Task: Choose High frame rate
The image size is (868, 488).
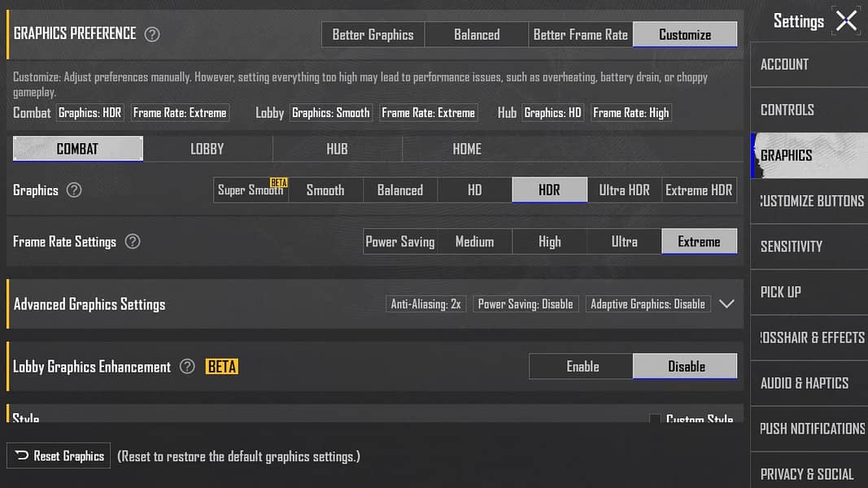Action: click(x=550, y=242)
